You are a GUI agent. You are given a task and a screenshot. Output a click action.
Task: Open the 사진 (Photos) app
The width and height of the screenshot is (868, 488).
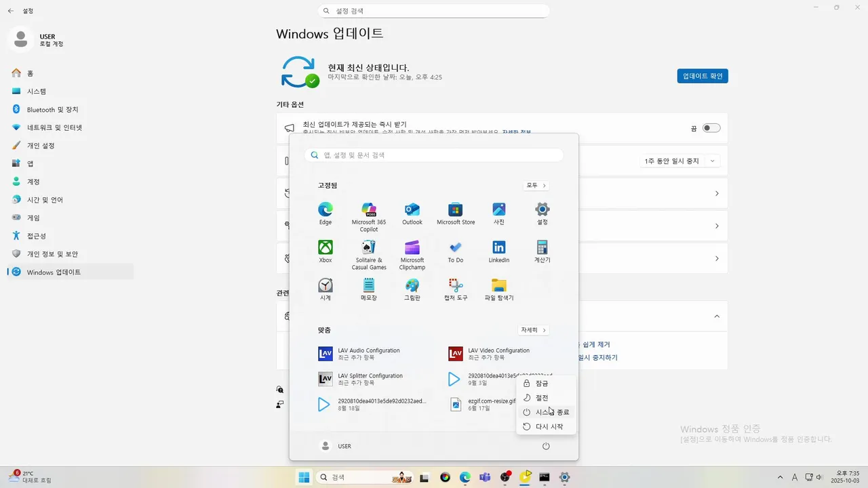pos(499,213)
